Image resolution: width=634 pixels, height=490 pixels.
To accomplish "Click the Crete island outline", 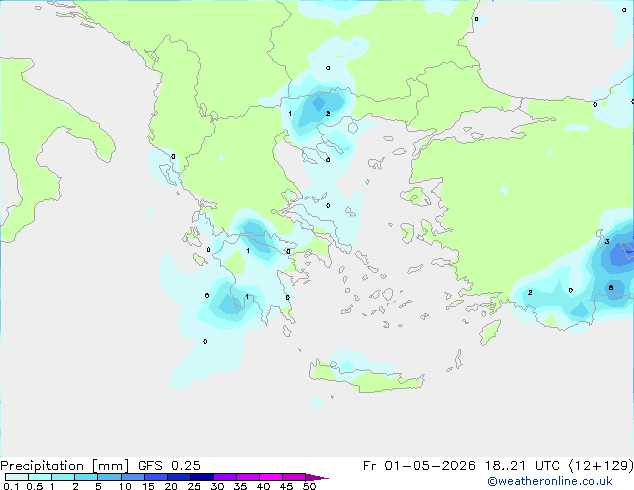I will click(367, 376).
